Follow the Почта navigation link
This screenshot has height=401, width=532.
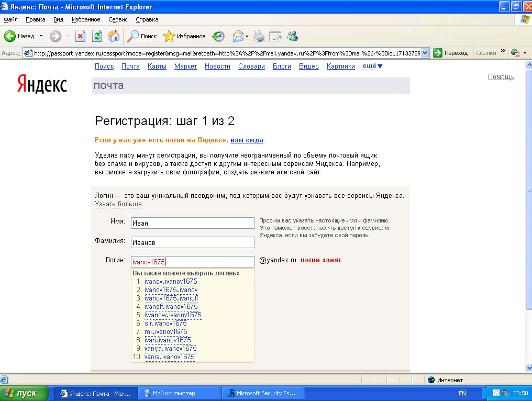130,66
